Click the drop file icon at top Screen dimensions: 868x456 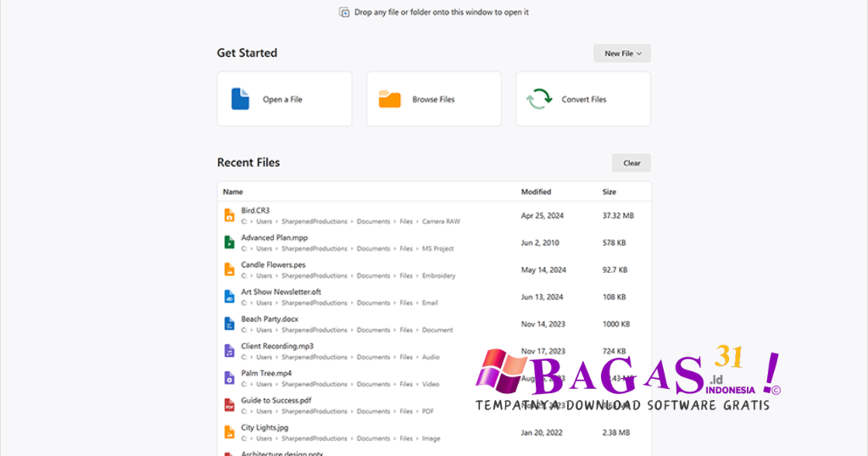coord(344,12)
